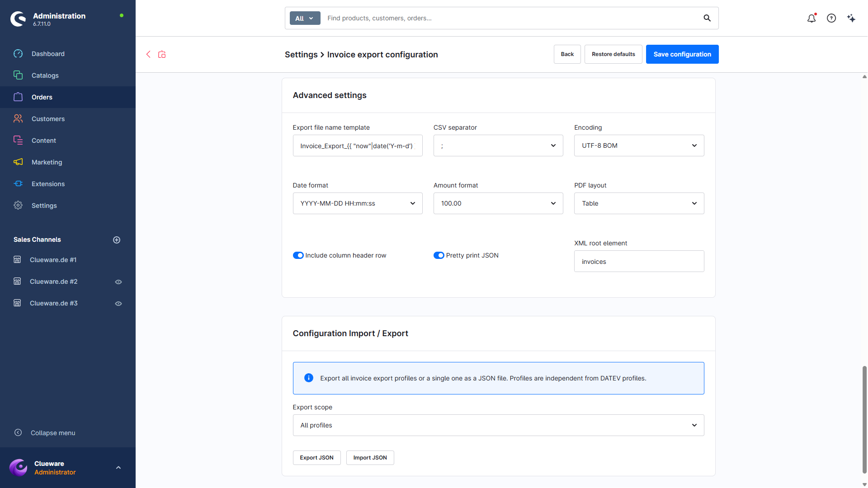Click the Shopware logo icon
This screenshot has height=488, width=868.
[18, 19]
